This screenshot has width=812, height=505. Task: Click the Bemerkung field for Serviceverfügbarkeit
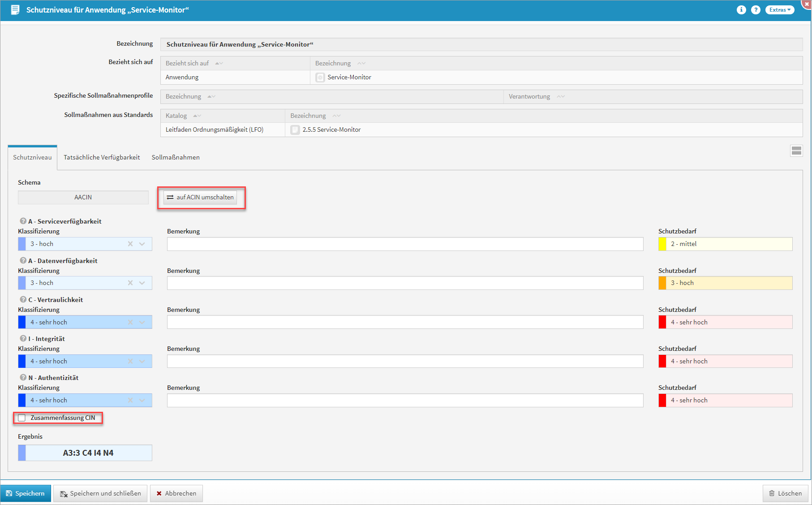[405, 244]
